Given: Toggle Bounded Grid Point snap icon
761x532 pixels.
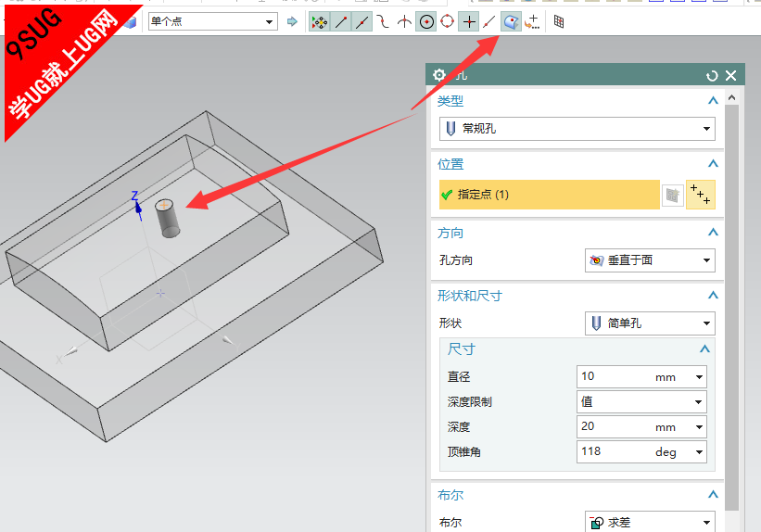Looking at the screenshot, I should (x=559, y=22).
